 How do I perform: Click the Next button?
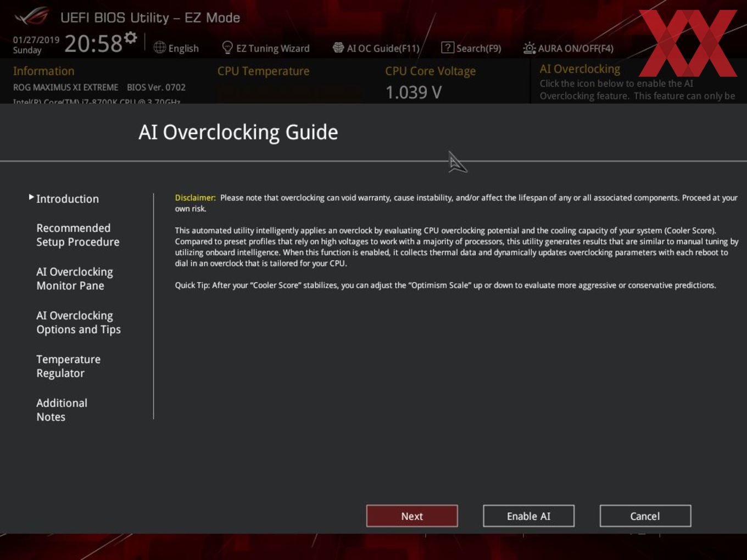tap(412, 516)
